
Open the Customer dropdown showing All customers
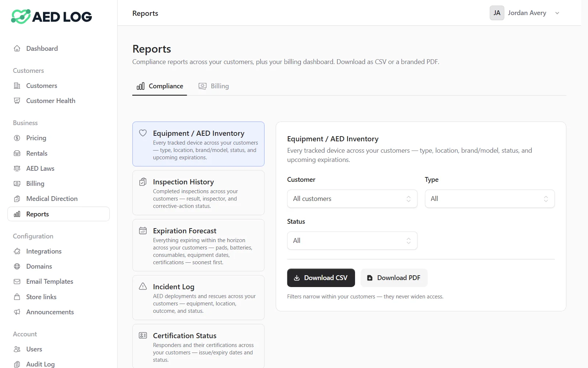coord(352,199)
